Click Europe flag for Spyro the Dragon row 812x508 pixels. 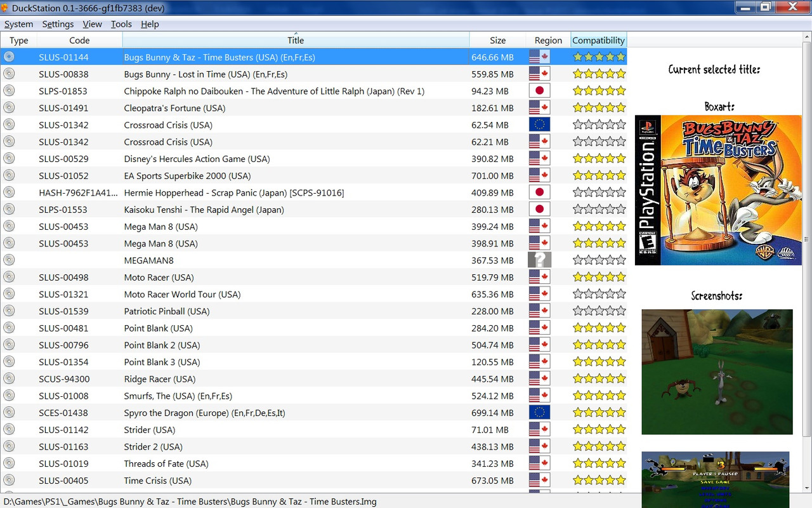click(x=539, y=412)
